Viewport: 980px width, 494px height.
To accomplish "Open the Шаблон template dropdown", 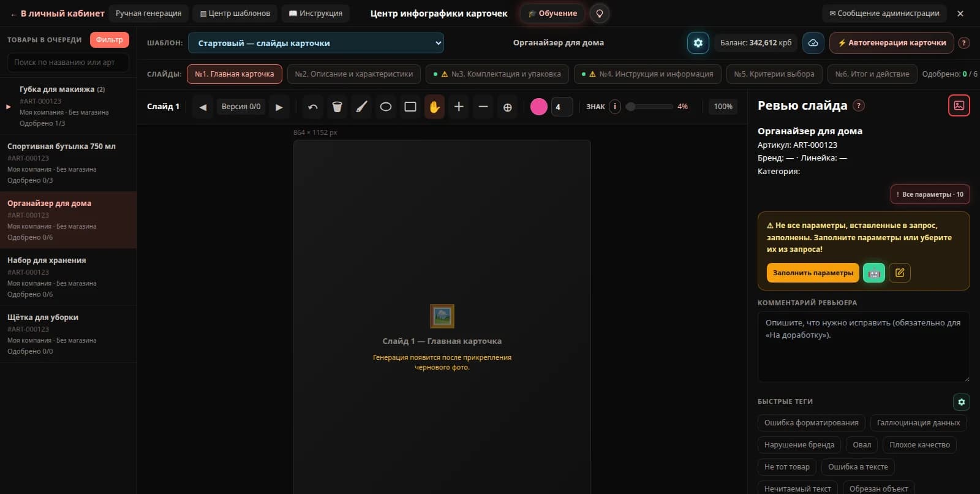I will tap(316, 43).
